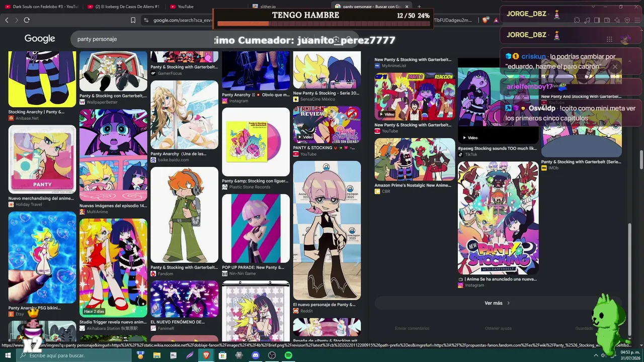644x362 pixels.
Task: Reload the page with the refresh icon
Action: [x=27, y=20]
